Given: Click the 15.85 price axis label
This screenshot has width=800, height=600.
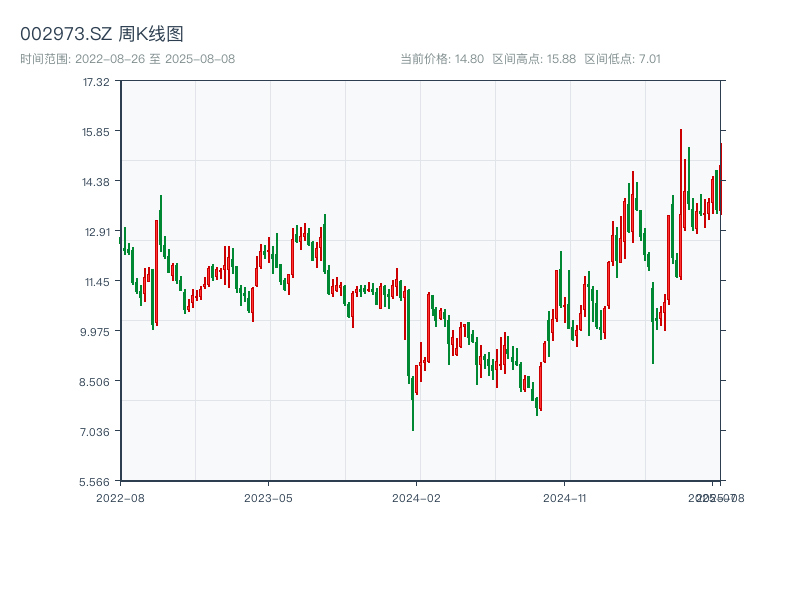Looking at the screenshot, I should coord(97,131).
